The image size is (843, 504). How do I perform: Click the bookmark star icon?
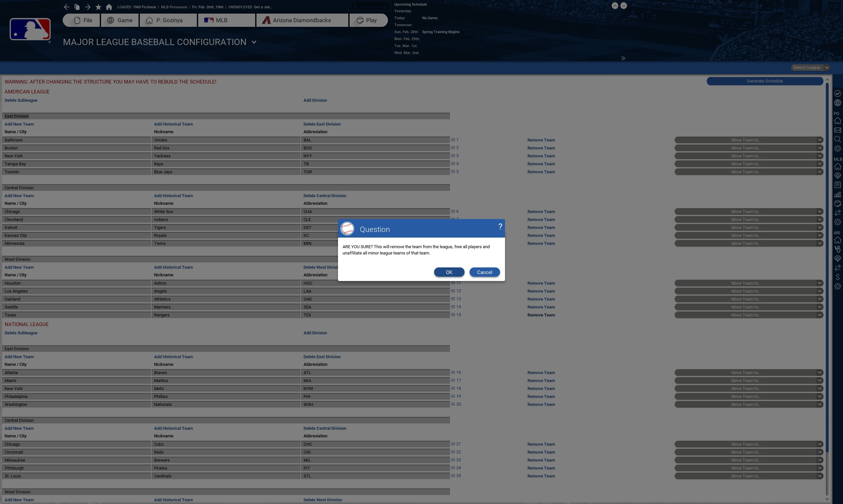(x=98, y=7)
